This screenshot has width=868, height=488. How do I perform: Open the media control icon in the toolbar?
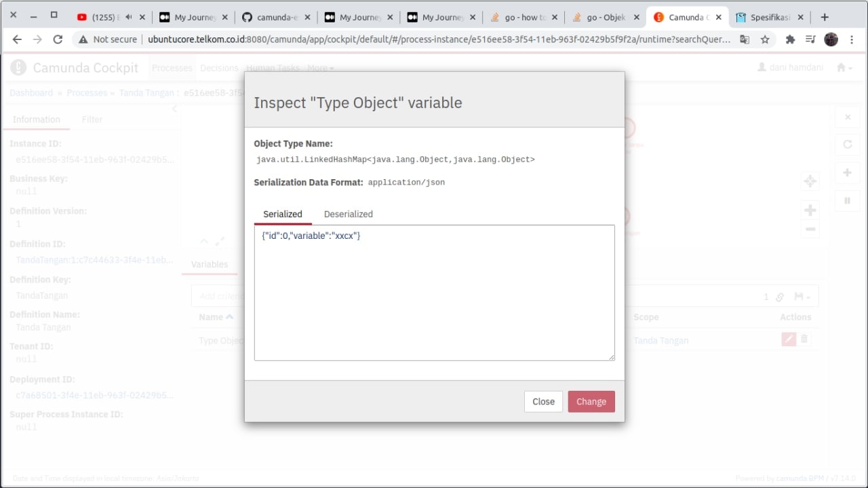coord(810,39)
